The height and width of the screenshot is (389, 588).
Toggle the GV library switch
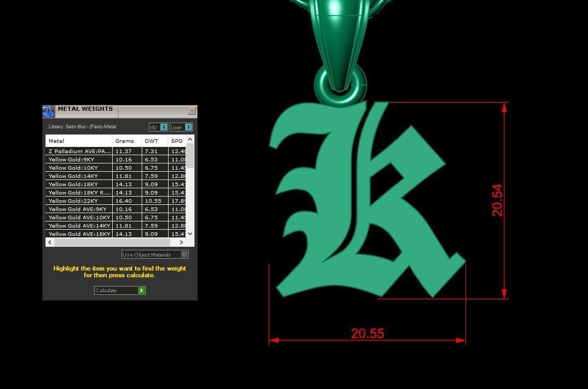tap(158, 127)
